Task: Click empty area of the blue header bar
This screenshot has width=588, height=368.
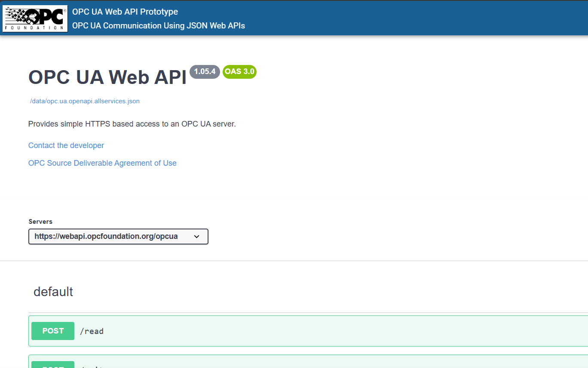Action: (x=408, y=18)
